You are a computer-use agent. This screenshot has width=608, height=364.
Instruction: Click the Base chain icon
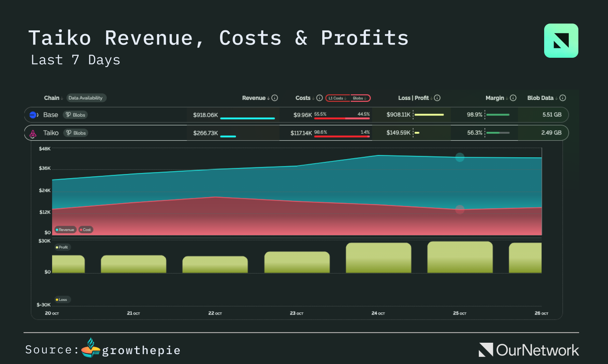click(x=33, y=115)
